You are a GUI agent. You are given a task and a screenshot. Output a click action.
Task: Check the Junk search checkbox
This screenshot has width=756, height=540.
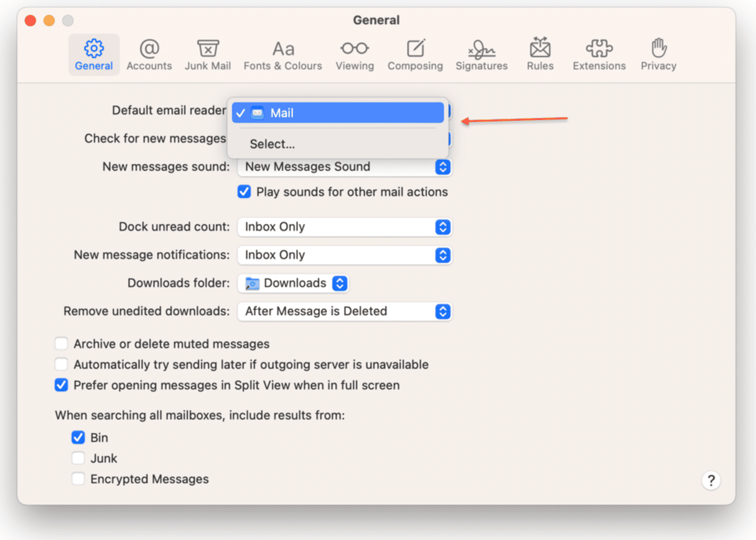click(x=78, y=459)
